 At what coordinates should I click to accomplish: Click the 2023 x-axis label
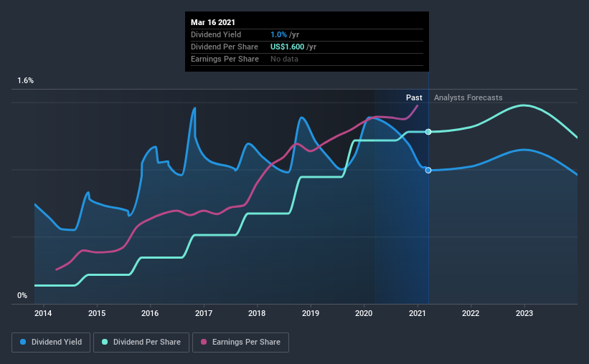tap(524, 313)
